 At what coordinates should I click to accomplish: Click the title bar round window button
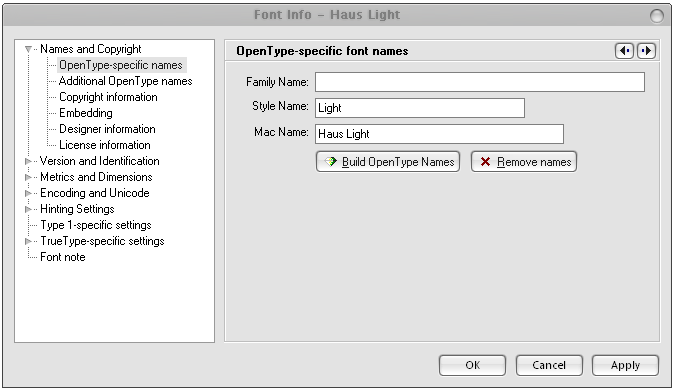[x=656, y=16]
